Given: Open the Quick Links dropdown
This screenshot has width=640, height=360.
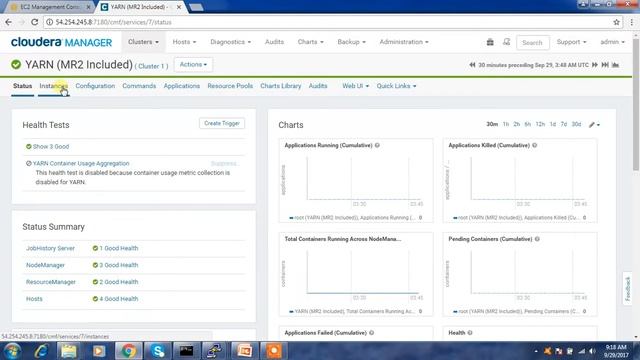Looking at the screenshot, I should 396,86.
